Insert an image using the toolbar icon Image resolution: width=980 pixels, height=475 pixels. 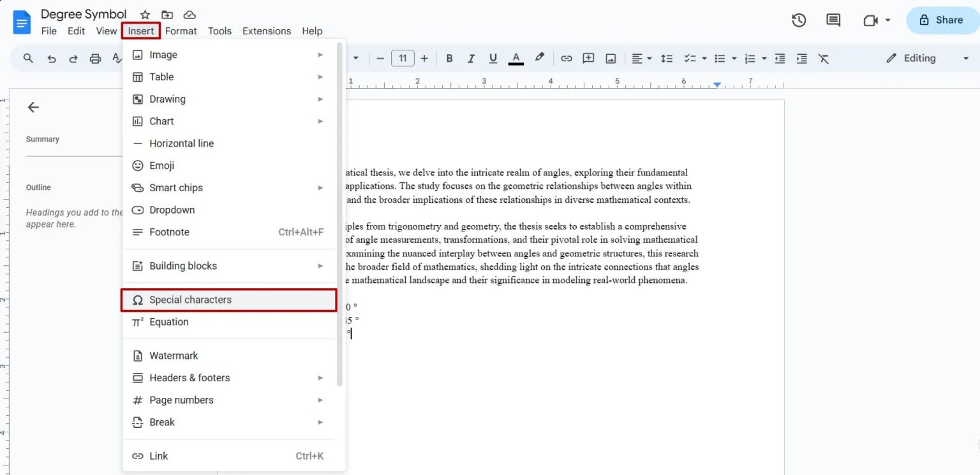[x=610, y=58]
